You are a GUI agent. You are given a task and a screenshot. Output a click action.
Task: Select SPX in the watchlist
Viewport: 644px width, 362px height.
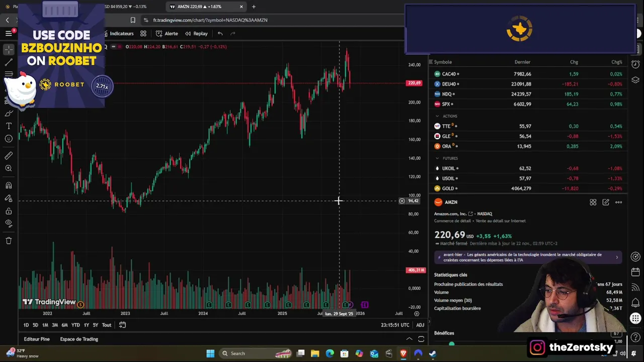[528, 104]
